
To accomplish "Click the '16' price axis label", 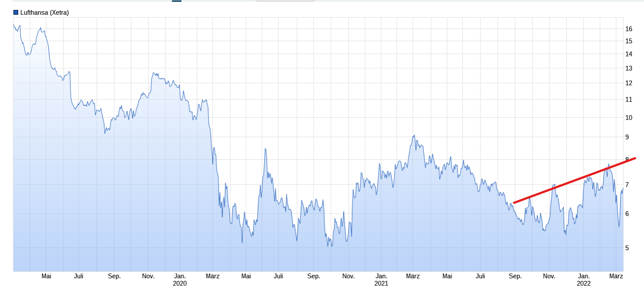I will (629, 29).
